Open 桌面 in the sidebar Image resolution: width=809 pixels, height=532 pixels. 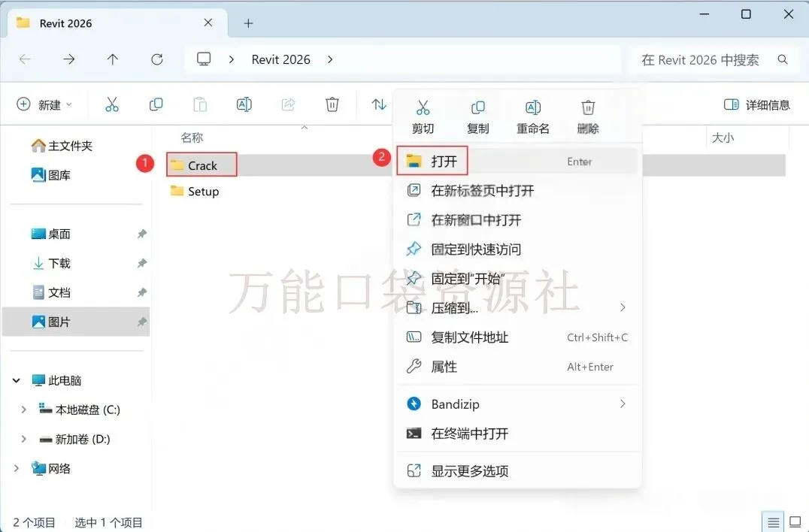(x=51, y=234)
